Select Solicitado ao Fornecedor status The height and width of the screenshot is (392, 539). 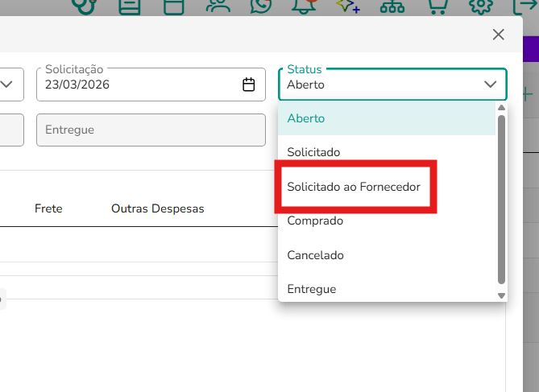(x=354, y=187)
